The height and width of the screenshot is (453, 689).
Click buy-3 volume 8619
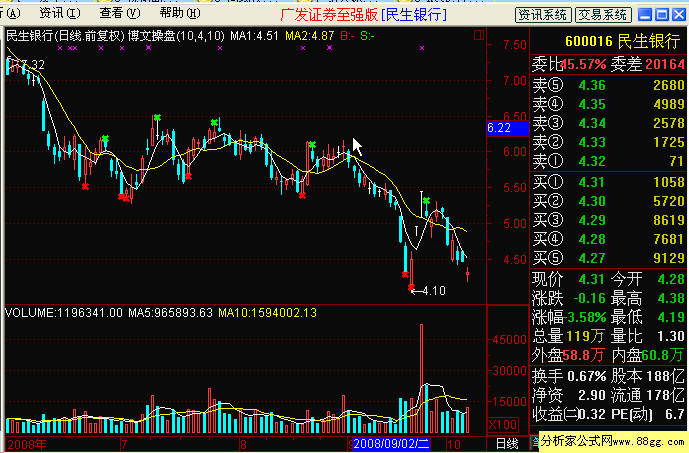pos(669,220)
